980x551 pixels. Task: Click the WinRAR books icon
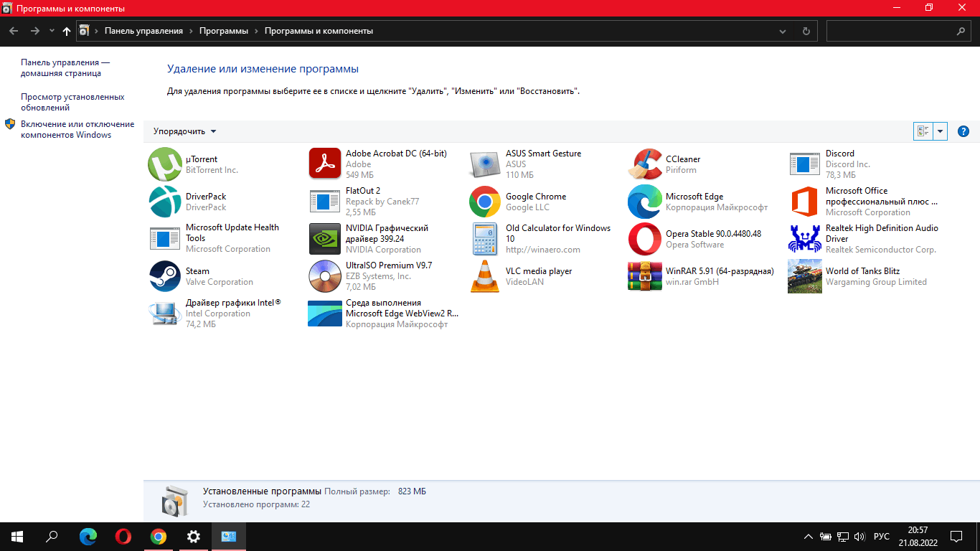pos(645,276)
